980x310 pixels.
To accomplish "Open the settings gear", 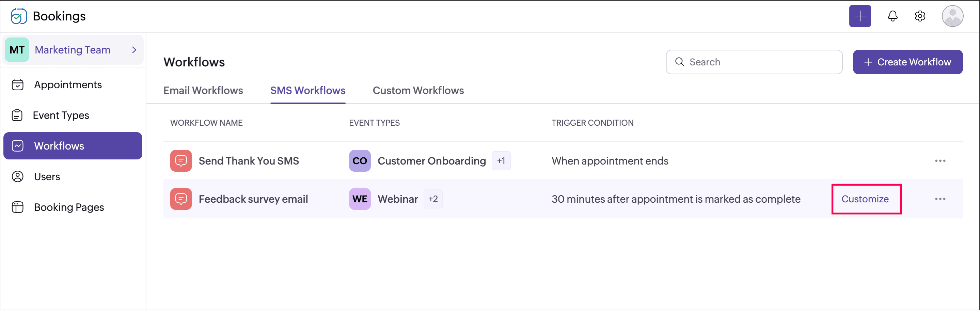I will 919,16.
